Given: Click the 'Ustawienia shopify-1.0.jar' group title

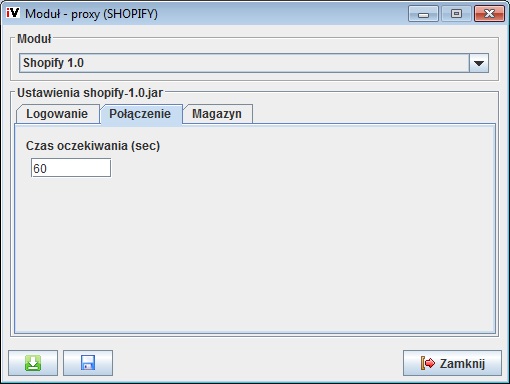Looking at the screenshot, I should pyautogui.click(x=90, y=93).
